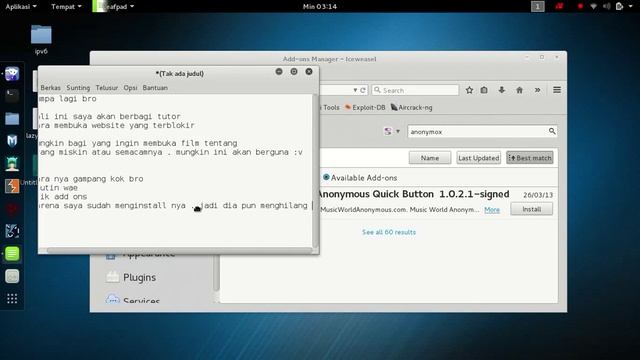Open the Files folder icon in dock
This screenshot has width=640, height=360.
pos(12,119)
